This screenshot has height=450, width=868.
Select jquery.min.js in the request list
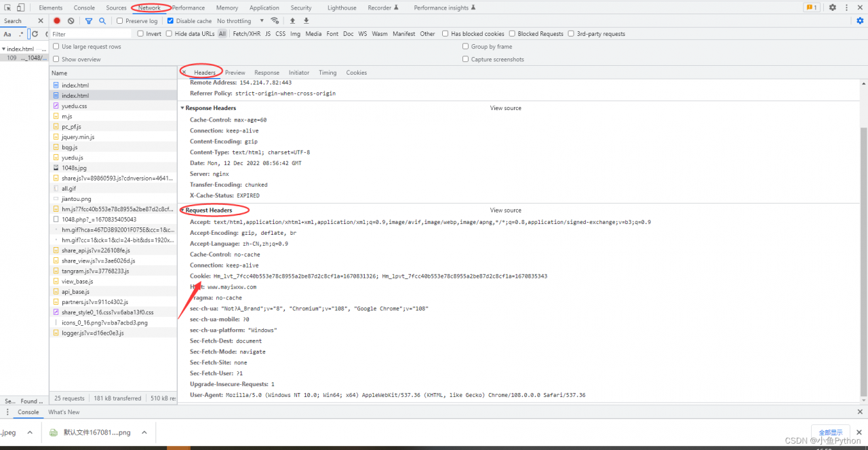(x=113, y=136)
